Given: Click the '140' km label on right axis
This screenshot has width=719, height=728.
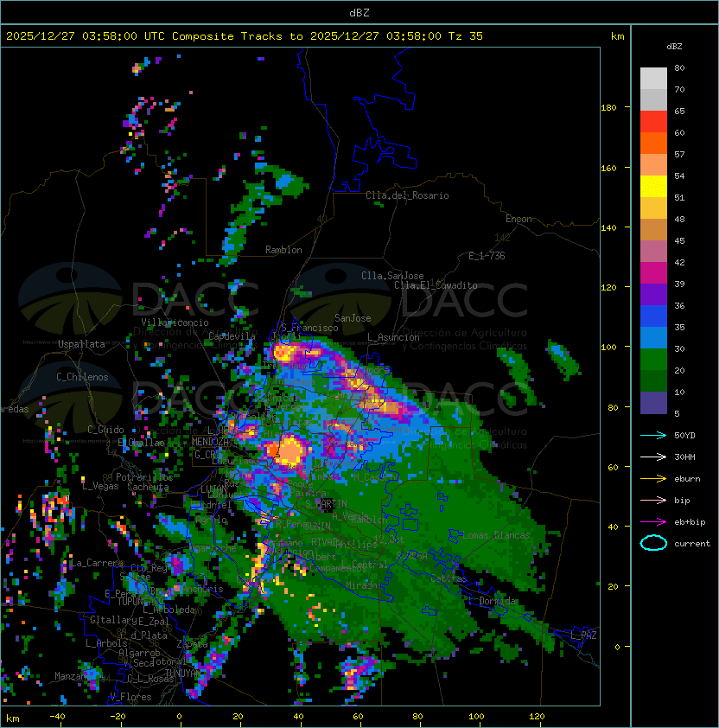Looking at the screenshot, I should [608, 227].
